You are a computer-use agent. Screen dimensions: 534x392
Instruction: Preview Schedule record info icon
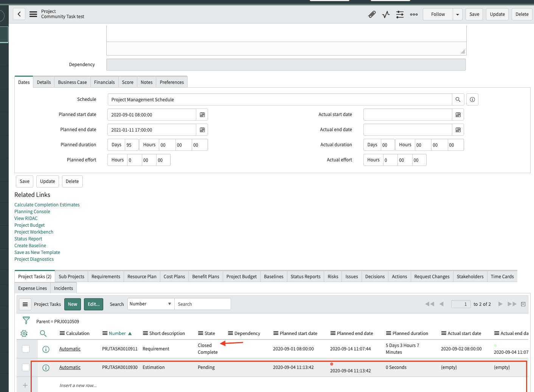click(472, 99)
